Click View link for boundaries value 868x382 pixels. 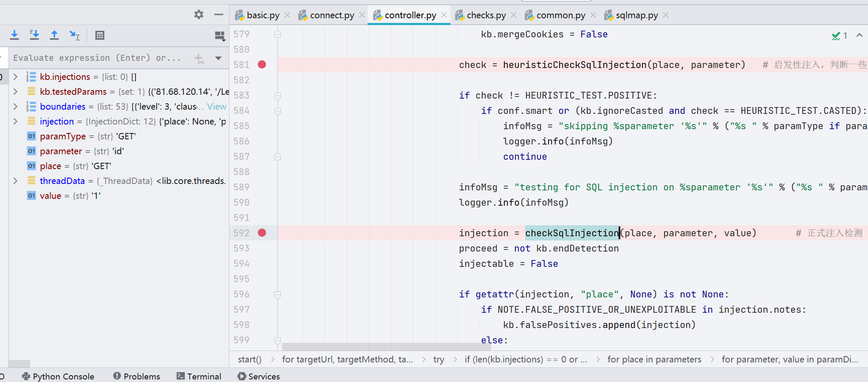pyautogui.click(x=217, y=107)
